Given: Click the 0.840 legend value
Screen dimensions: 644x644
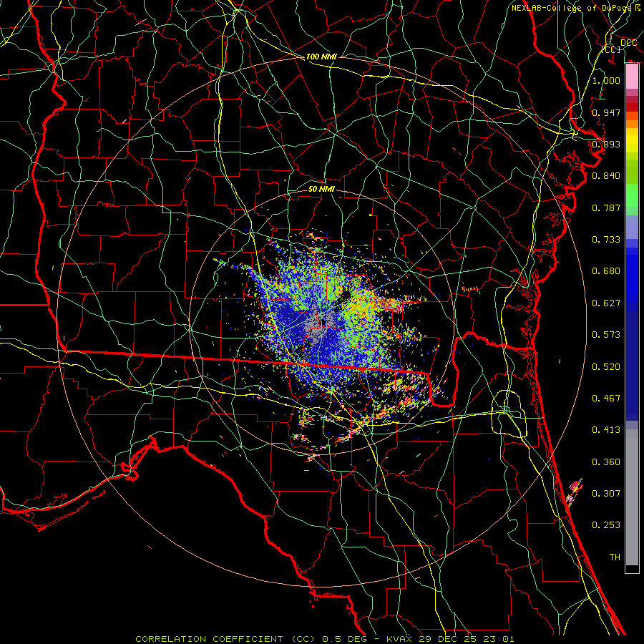Looking at the screenshot, I should (x=606, y=176).
